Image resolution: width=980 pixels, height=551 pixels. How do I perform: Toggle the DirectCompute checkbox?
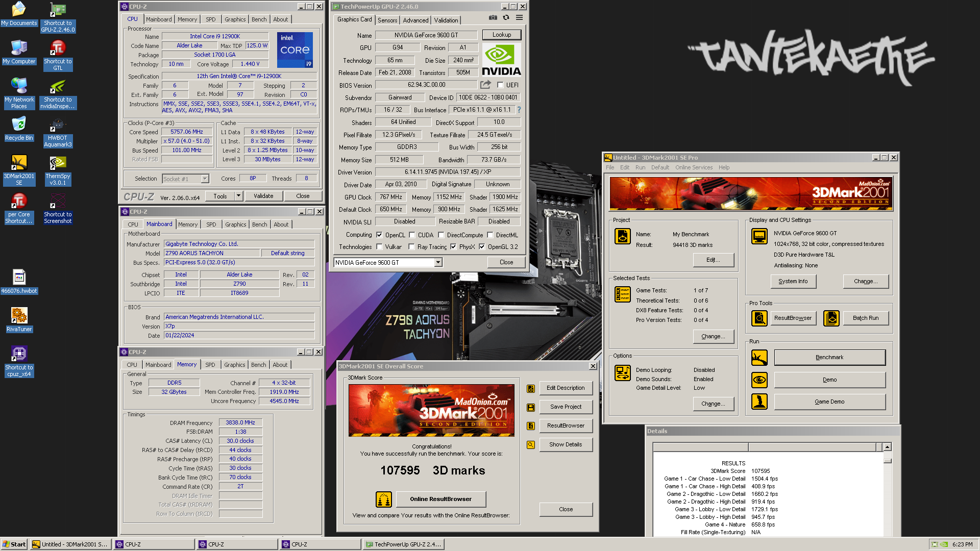click(x=441, y=235)
